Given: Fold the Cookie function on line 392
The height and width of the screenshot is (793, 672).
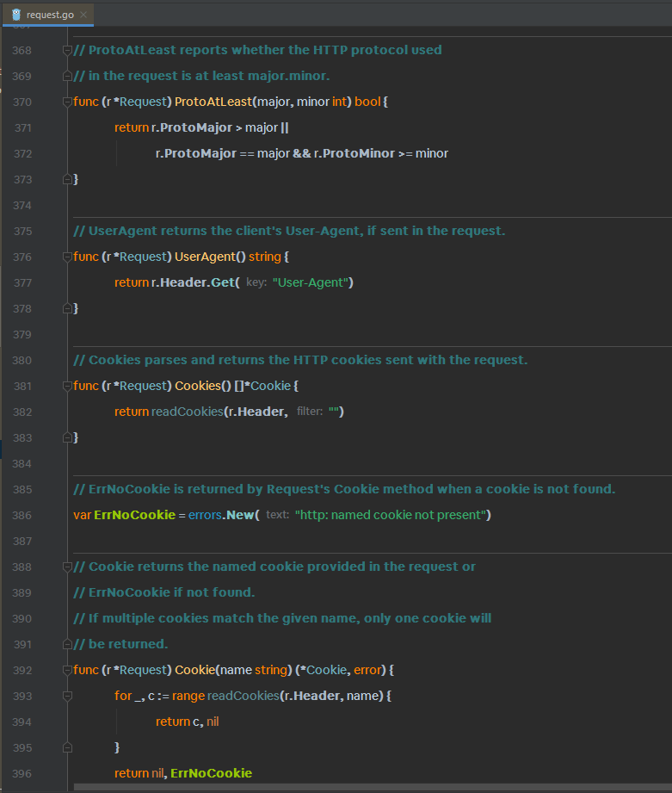Looking at the screenshot, I should 67,670.
